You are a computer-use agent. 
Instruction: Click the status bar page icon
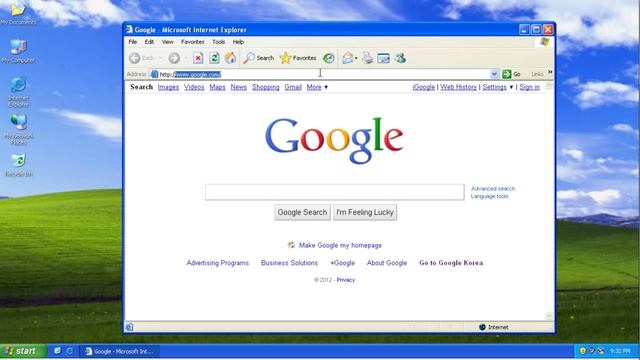pyautogui.click(x=129, y=327)
